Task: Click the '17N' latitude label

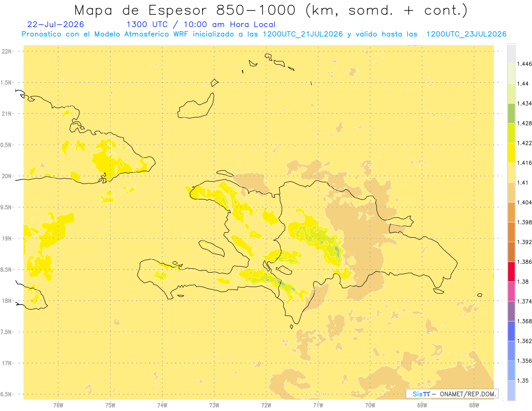Action: pyautogui.click(x=7, y=364)
